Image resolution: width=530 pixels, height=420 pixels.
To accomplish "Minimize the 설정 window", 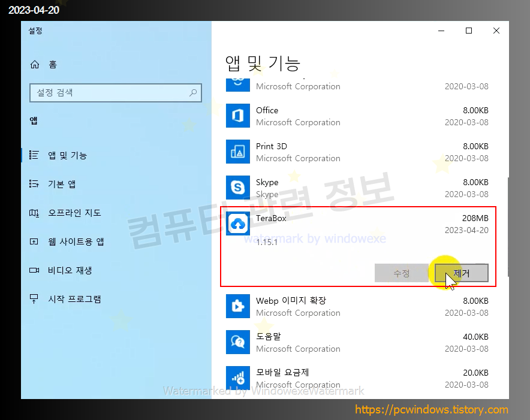I will pyautogui.click(x=441, y=31).
